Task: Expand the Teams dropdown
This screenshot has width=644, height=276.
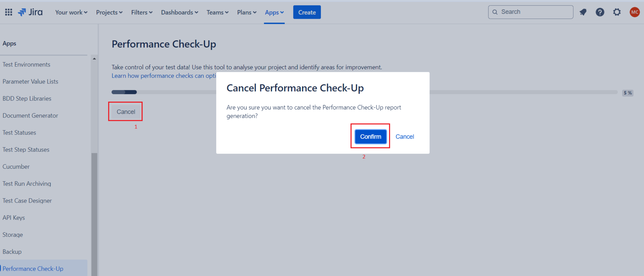Action: click(218, 12)
